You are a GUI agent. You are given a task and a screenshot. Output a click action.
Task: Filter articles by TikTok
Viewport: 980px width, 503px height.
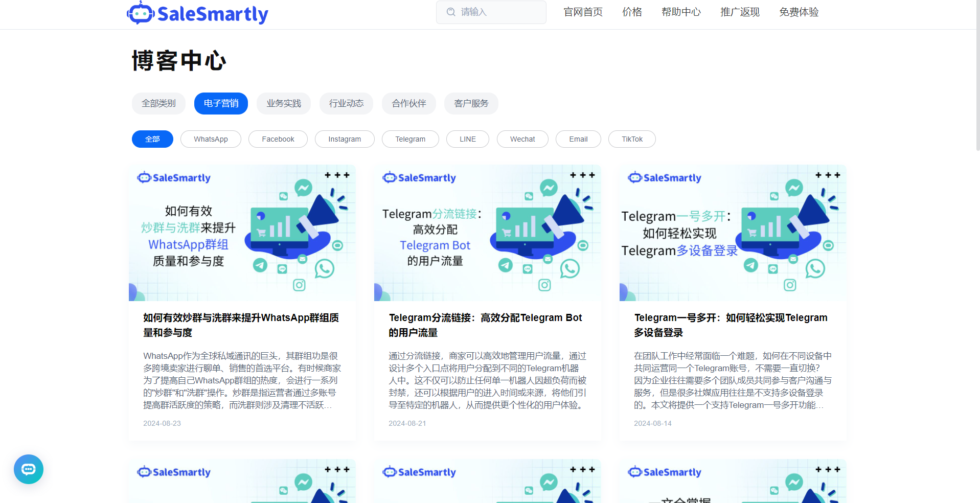pos(632,139)
